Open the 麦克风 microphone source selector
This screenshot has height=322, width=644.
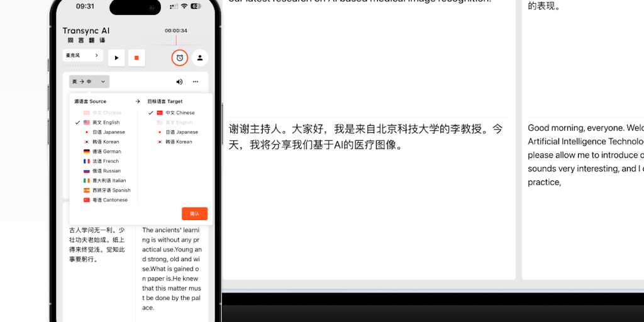pyautogui.click(x=82, y=55)
